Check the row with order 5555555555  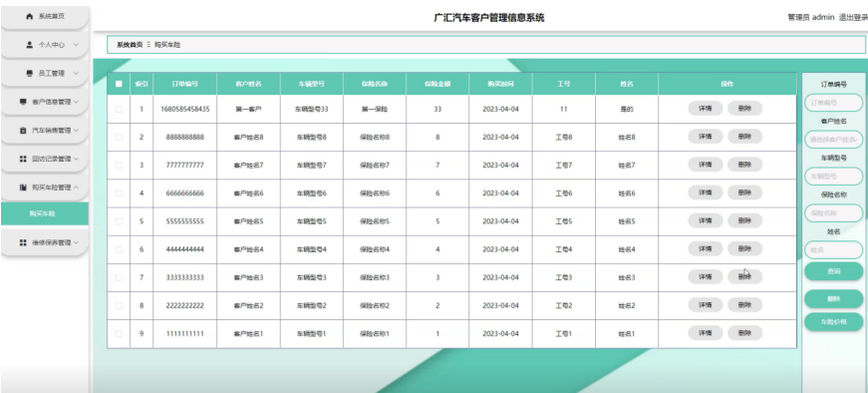coord(119,221)
